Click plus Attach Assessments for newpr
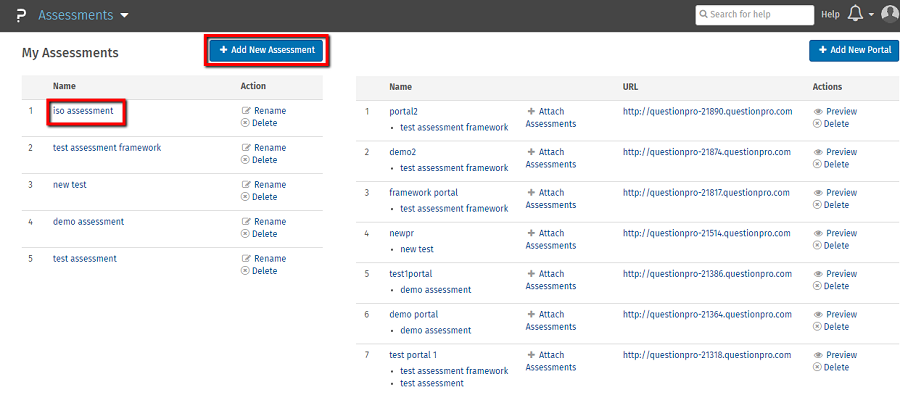900x403 pixels. pos(530,233)
